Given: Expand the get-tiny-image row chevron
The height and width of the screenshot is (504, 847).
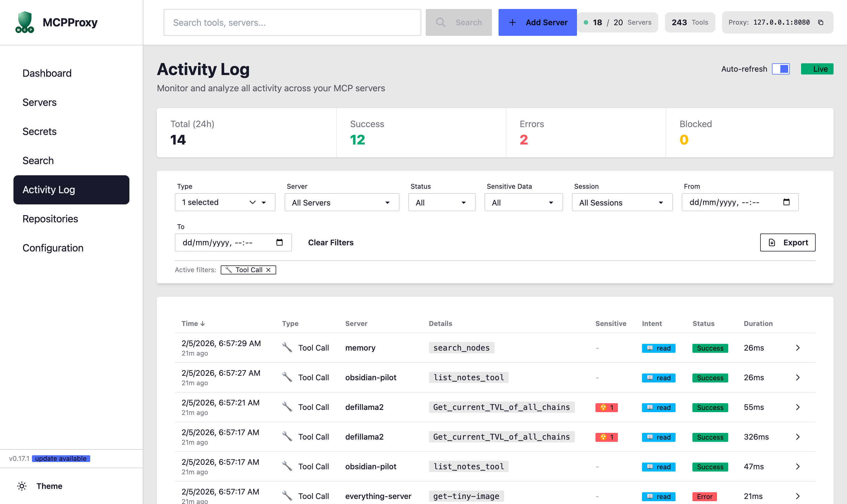Looking at the screenshot, I should click(x=797, y=496).
